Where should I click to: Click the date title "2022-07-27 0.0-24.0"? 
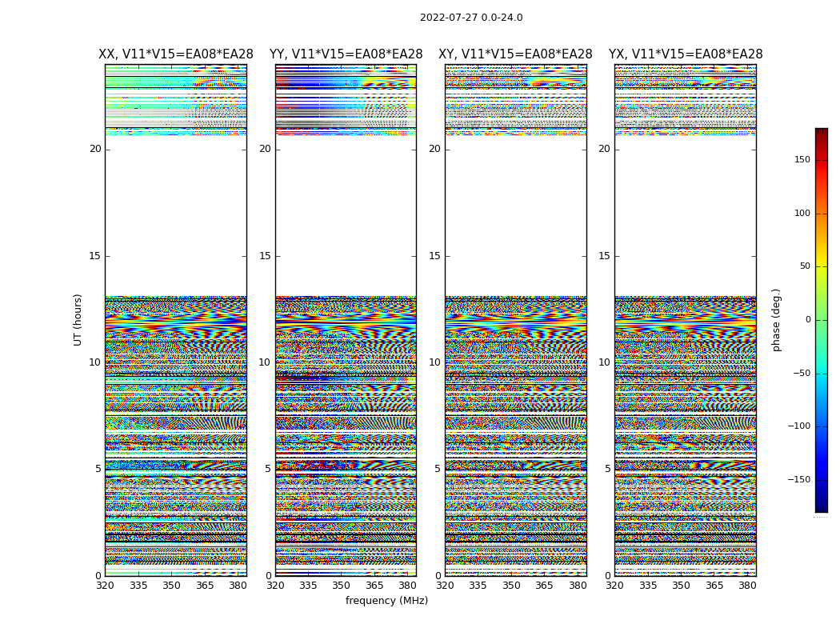(x=471, y=18)
